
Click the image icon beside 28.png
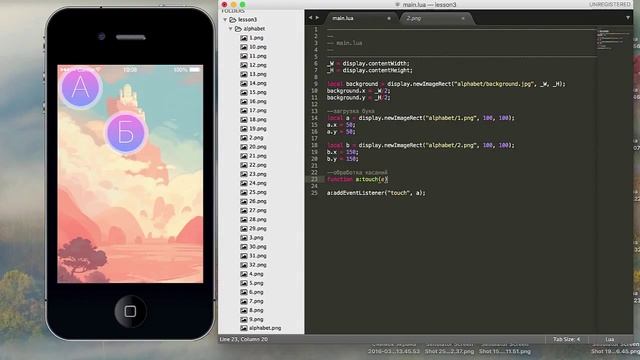[244, 219]
